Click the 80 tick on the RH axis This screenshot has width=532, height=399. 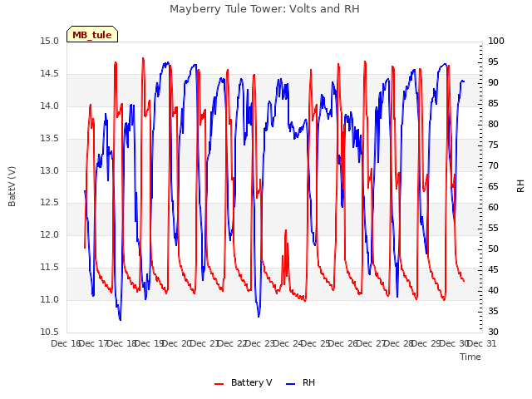(x=493, y=124)
